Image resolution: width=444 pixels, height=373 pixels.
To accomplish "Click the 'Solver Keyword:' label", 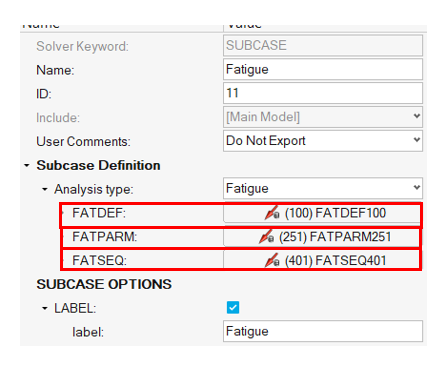I will (82, 46).
